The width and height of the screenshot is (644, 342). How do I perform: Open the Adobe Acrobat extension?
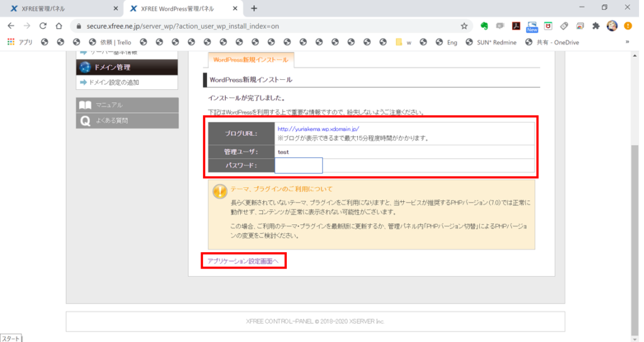(516, 26)
